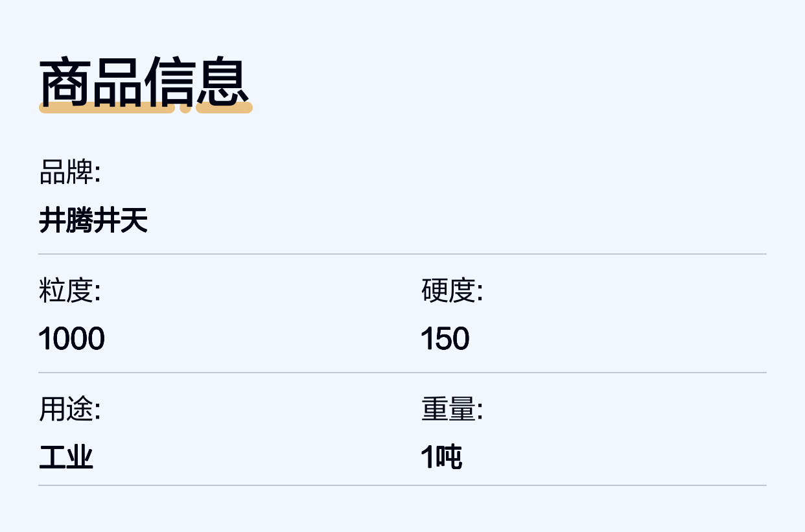Select the hardness value 150
805x532 pixels.
(445, 339)
